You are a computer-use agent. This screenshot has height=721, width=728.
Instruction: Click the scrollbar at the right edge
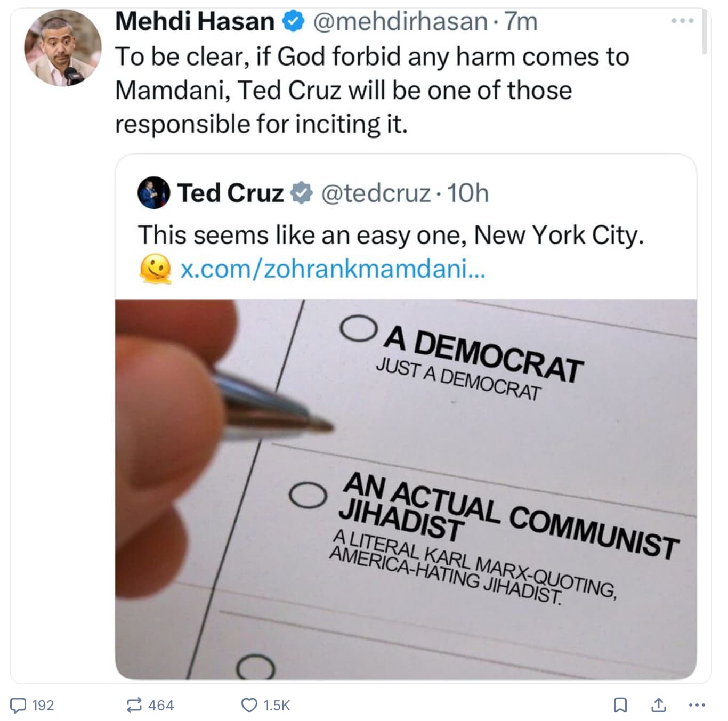tap(705, 32)
